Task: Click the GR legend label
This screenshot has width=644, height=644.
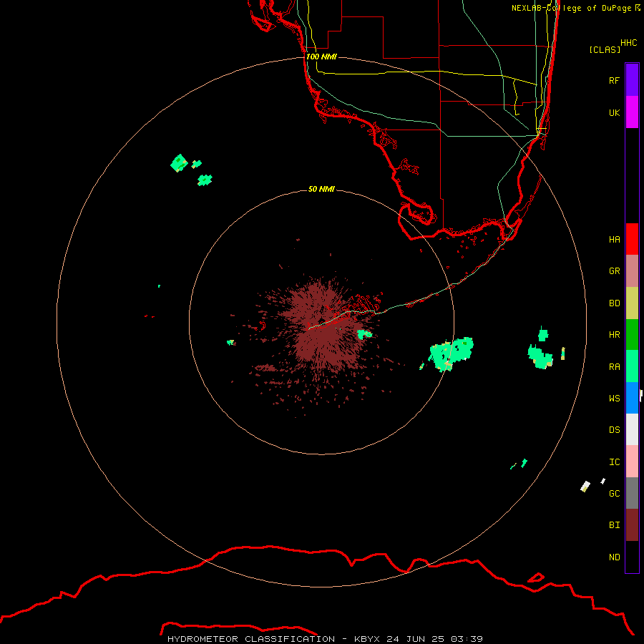Action: 614,271
